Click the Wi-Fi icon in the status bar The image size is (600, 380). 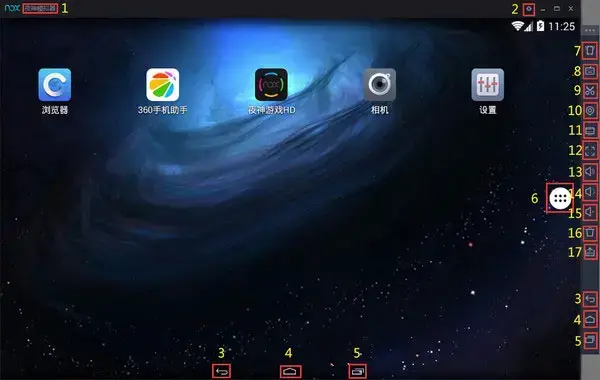click(517, 26)
